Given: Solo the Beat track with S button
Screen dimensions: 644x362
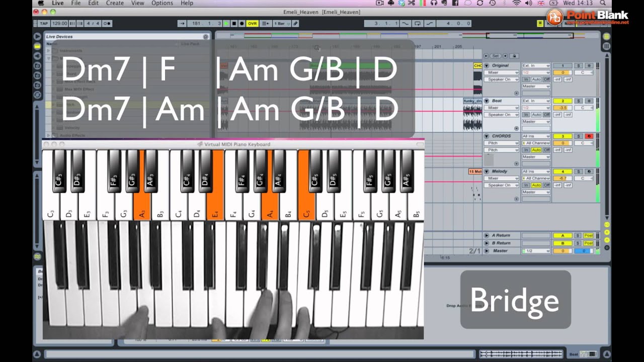Looking at the screenshot, I should coord(579,101).
